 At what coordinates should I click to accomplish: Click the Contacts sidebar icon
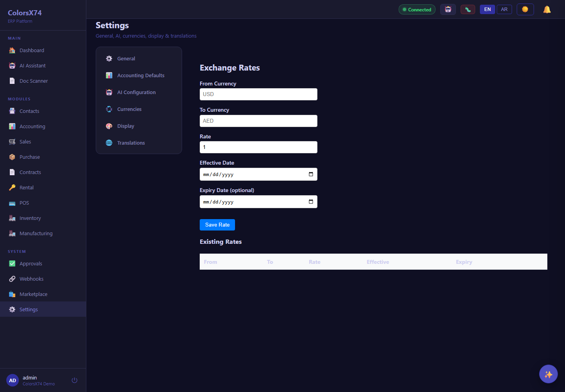pyautogui.click(x=12, y=111)
